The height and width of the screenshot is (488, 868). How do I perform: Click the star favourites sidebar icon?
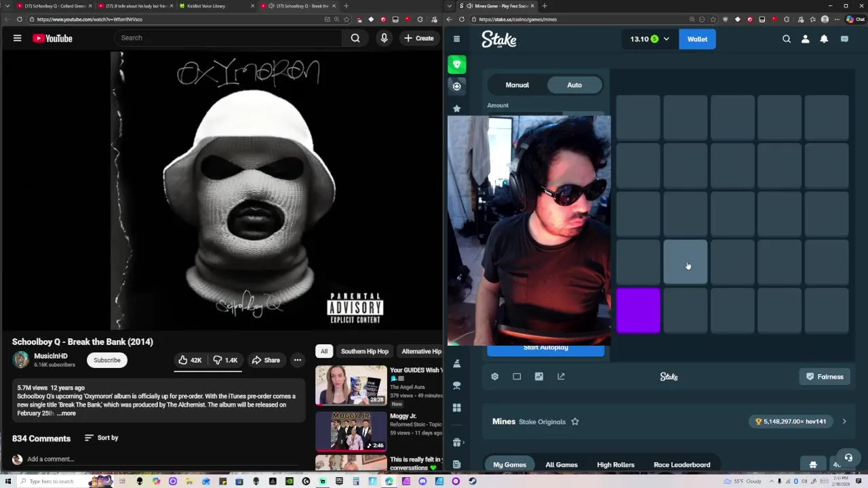[457, 108]
